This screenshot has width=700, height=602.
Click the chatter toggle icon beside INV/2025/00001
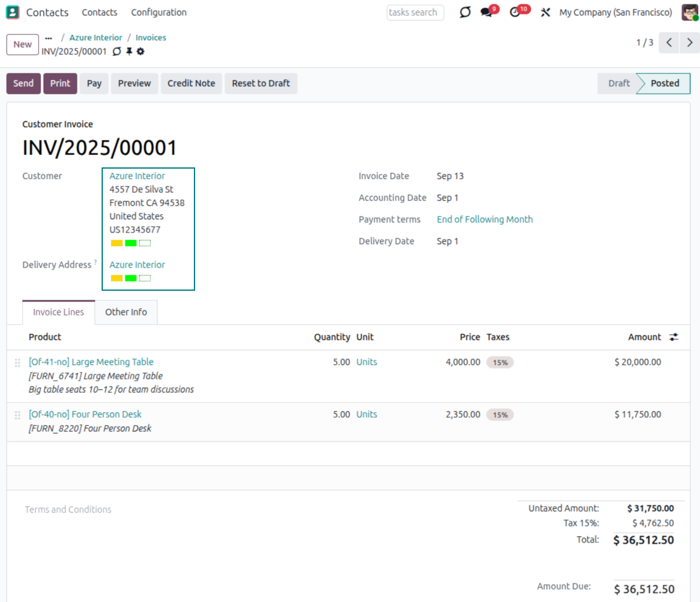[x=116, y=52]
